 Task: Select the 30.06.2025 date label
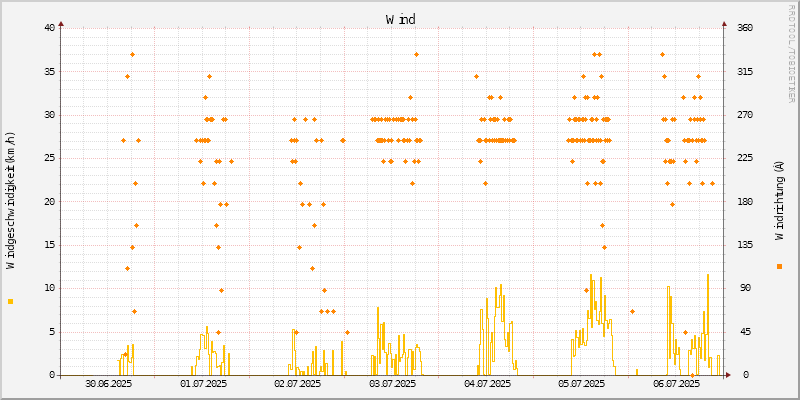[x=109, y=384]
